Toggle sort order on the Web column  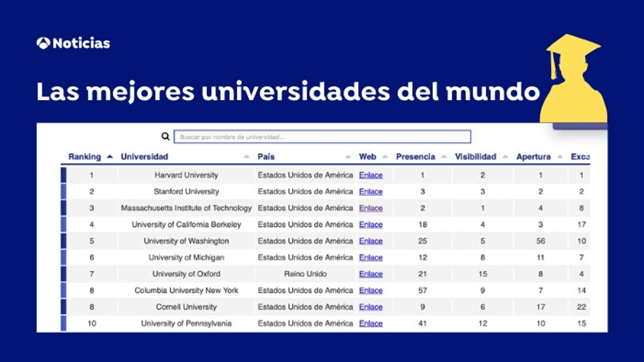click(x=385, y=157)
